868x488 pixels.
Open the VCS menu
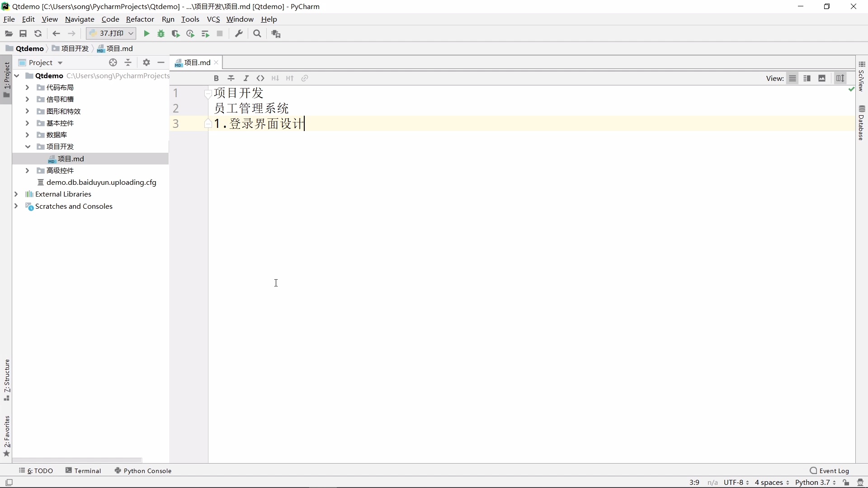[213, 19]
